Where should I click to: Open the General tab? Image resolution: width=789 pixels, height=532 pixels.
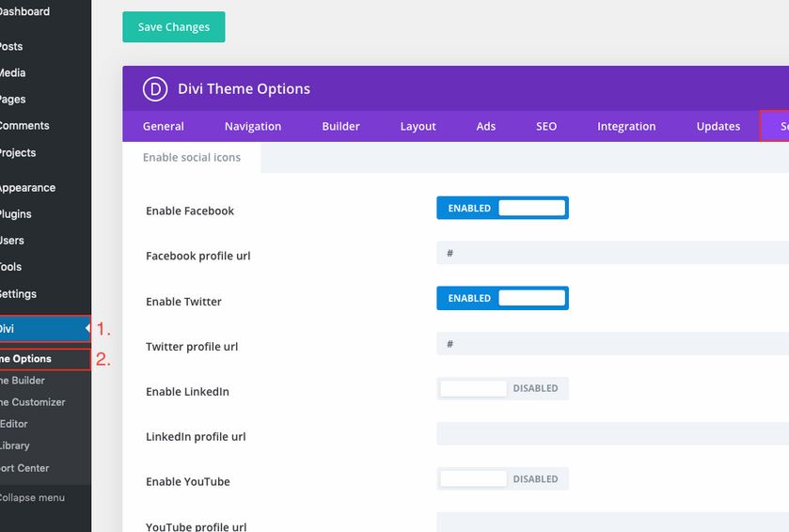tap(163, 126)
